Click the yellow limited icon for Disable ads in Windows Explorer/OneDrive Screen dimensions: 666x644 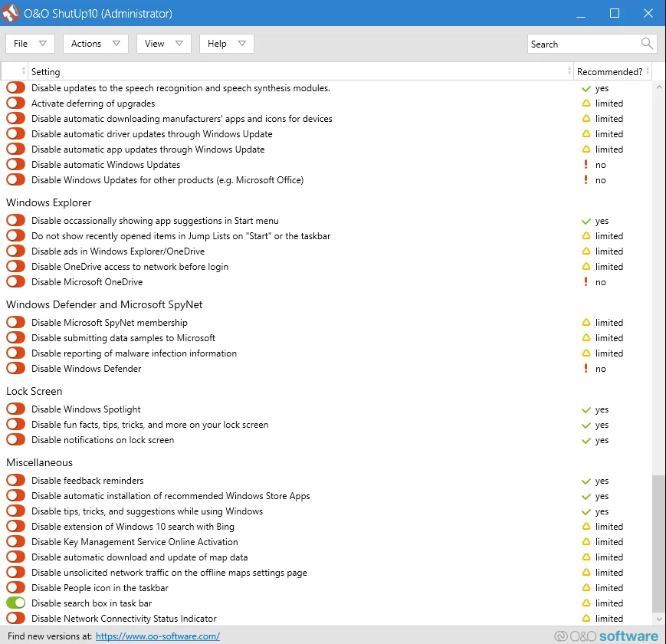pyautogui.click(x=586, y=251)
